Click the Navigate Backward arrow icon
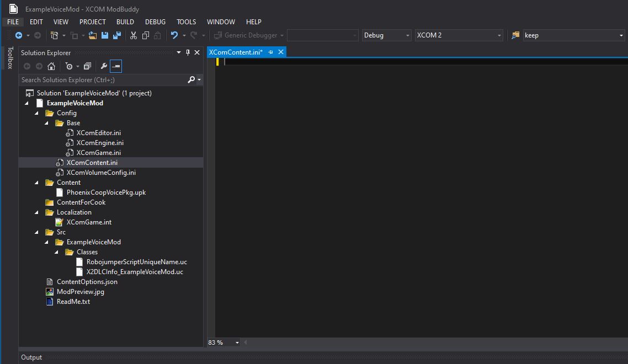Image resolution: width=628 pixels, height=364 pixels. [18, 35]
